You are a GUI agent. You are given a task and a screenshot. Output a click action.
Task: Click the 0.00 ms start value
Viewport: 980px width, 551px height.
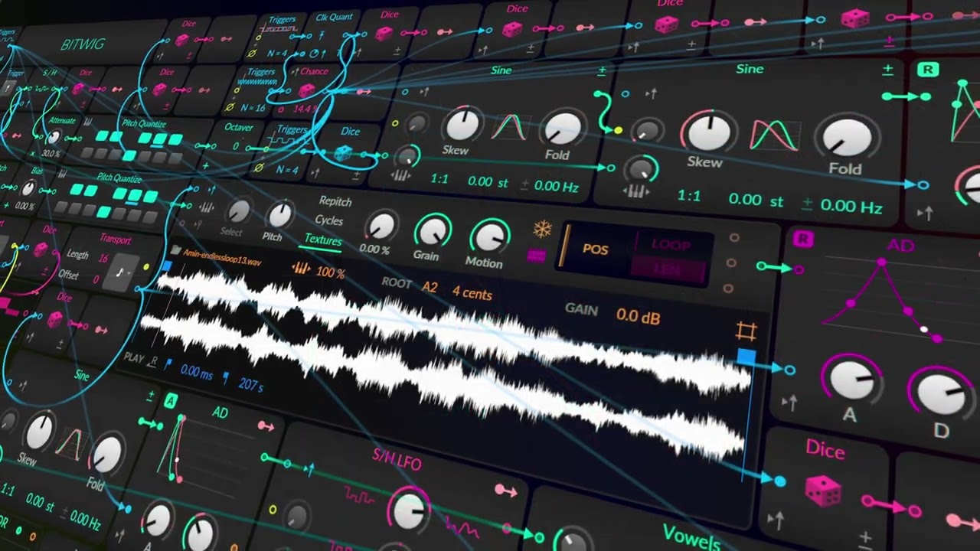pyautogui.click(x=197, y=372)
